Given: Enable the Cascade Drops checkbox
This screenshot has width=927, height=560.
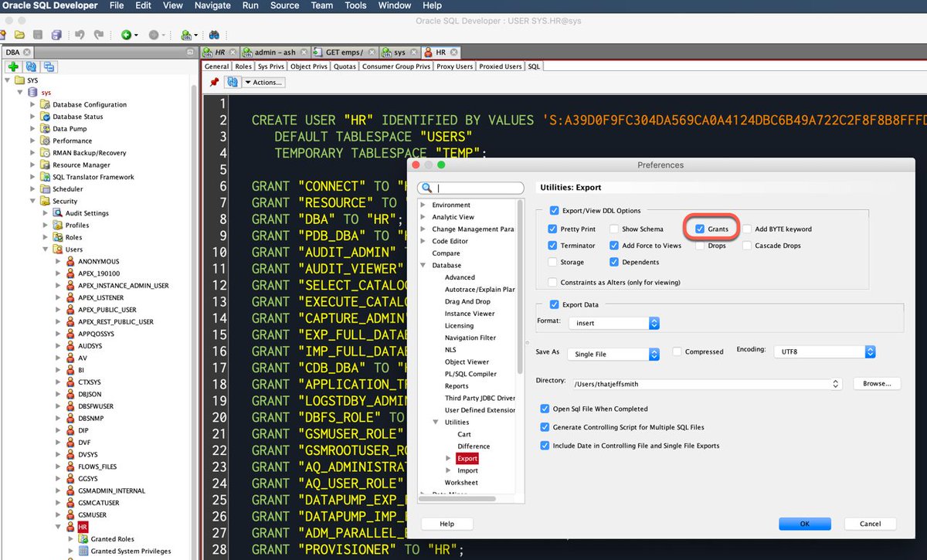Looking at the screenshot, I should coord(748,246).
